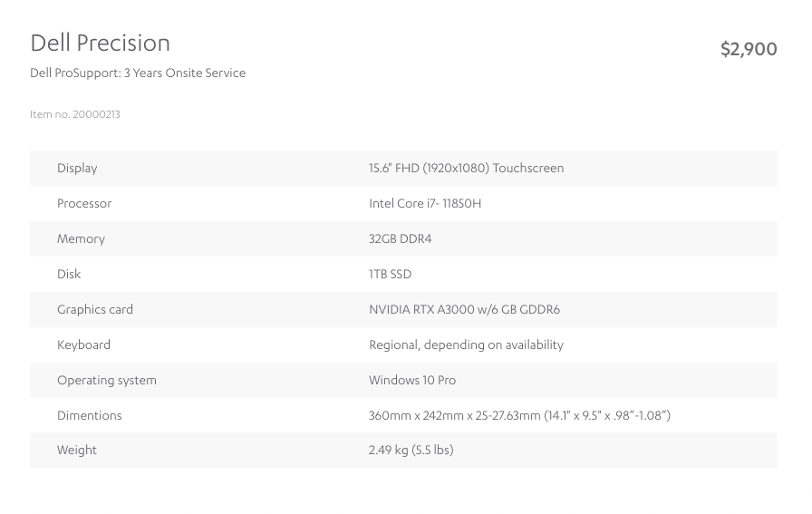This screenshot has width=812, height=514.
Task: Select the Processor row label
Action: (84, 203)
